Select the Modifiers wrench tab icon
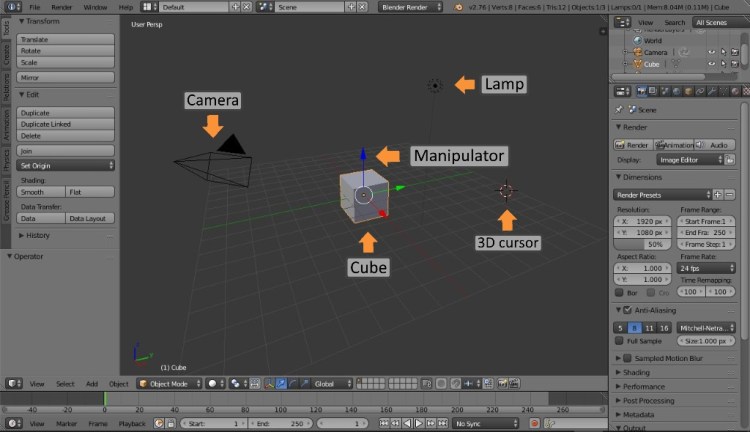Image resolution: width=750 pixels, height=432 pixels. [712, 91]
